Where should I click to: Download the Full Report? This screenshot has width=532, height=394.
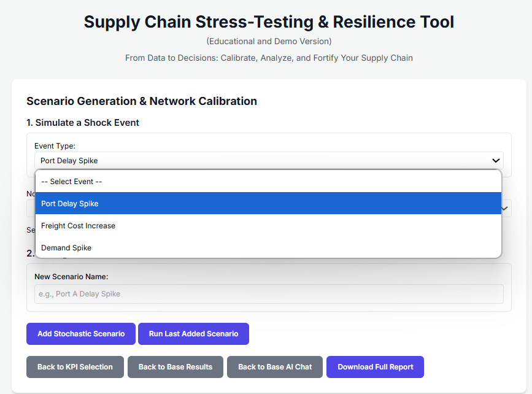click(x=375, y=367)
